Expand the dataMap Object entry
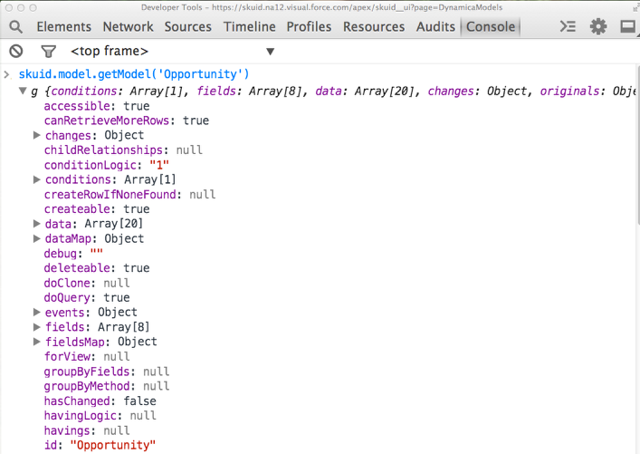 coord(37,239)
